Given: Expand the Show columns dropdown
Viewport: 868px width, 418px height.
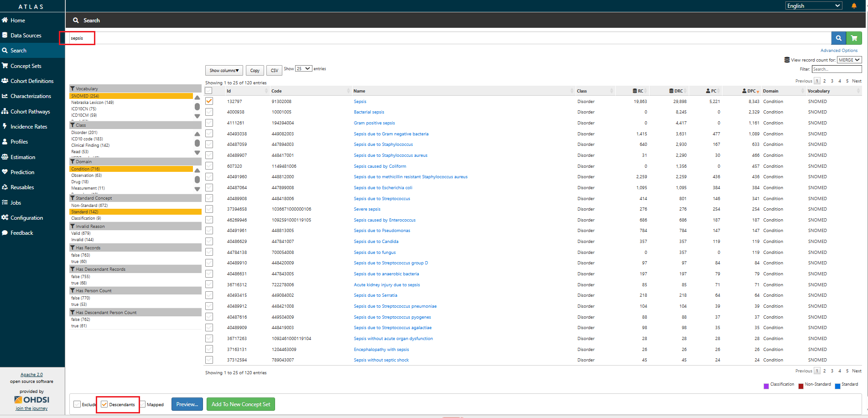Looking at the screenshot, I should pos(224,71).
